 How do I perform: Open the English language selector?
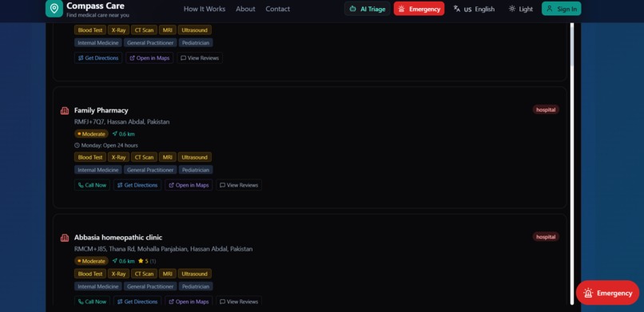click(474, 9)
